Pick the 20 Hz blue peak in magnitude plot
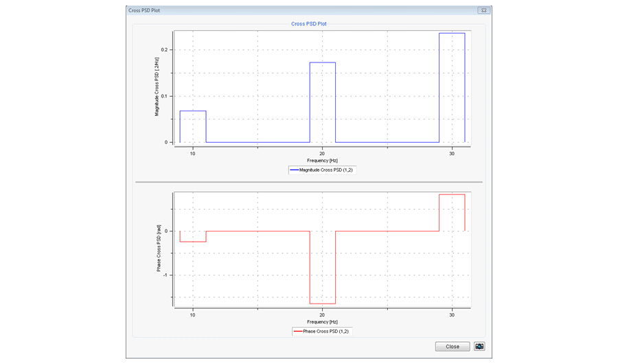Screen dimensions: 618x364 tap(322, 62)
